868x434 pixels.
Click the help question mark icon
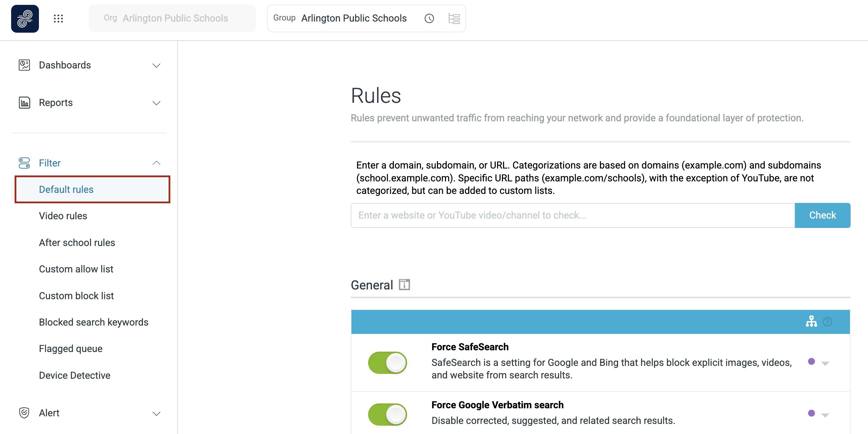(828, 322)
